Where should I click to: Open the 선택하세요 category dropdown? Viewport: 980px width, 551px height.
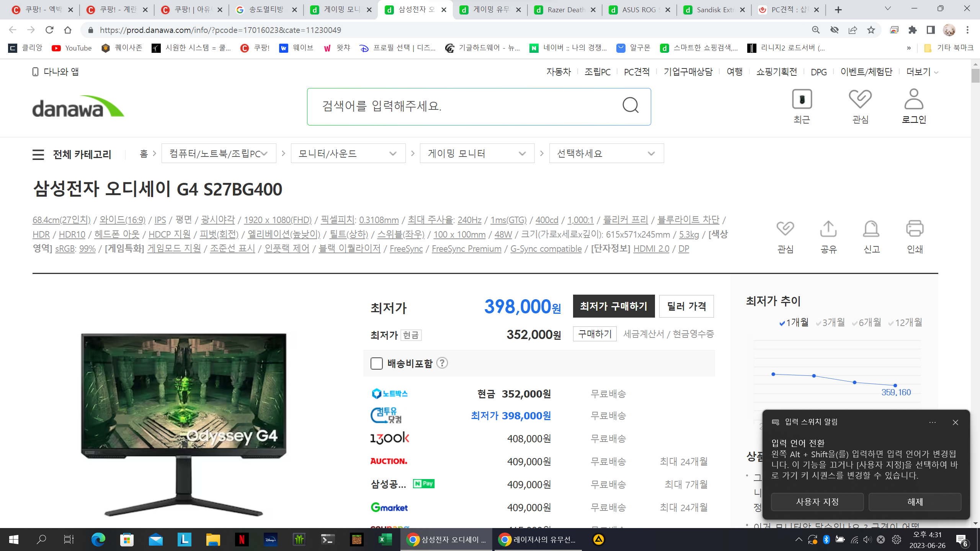606,153
